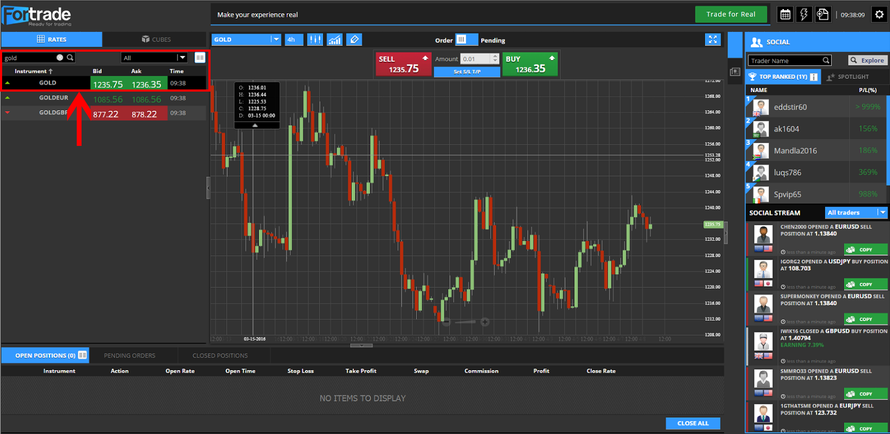Viewport: 890px width, 434px height.
Task: Select the chart drawing pencil tool
Action: (x=353, y=40)
